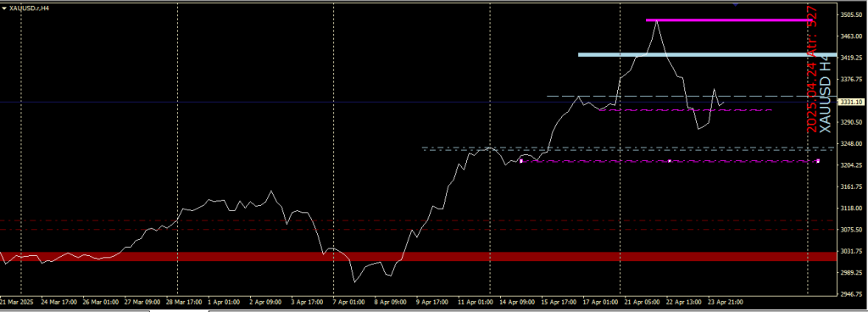Image resolution: width=868 pixels, height=312 pixels.
Task: Select the upper red dash-dot horizontal line
Action: [419, 220]
